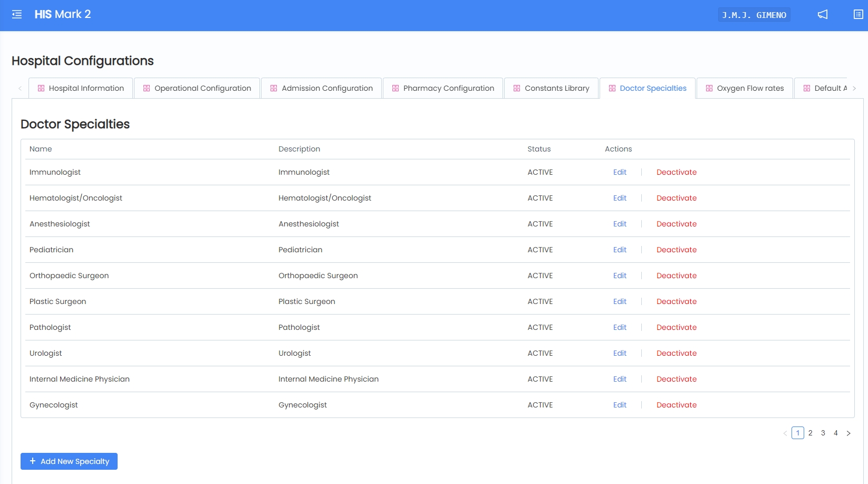868x484 pixels.
Task: Open the J.M.J. GIMENO user menu
Action: coord(754,15)
